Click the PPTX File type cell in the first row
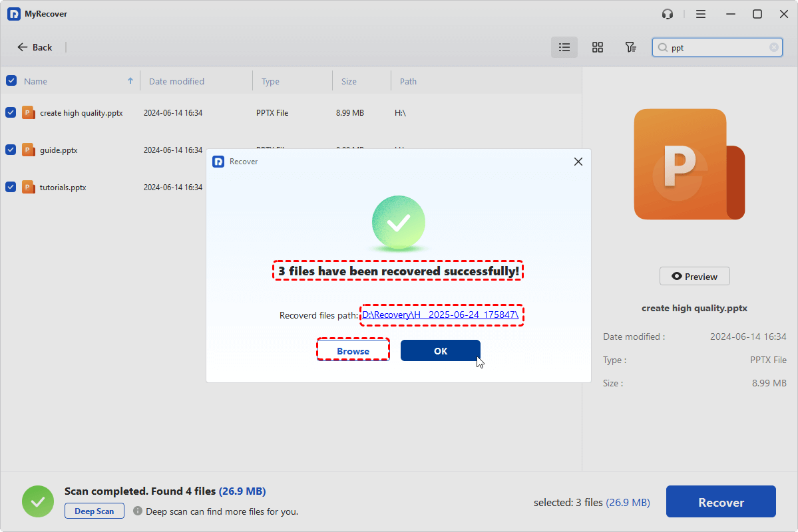 tap(272, 113)
